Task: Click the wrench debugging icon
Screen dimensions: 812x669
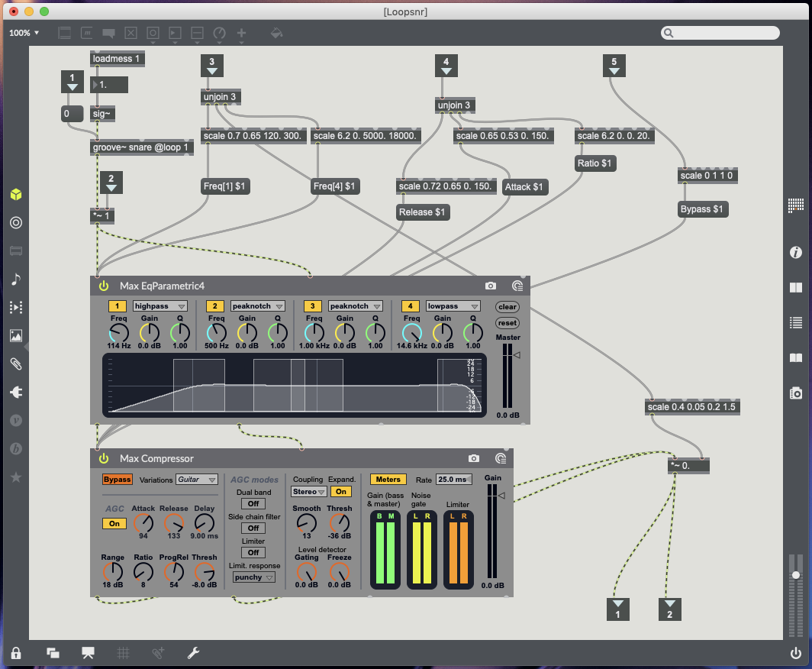Action: (x=193, y=653)
